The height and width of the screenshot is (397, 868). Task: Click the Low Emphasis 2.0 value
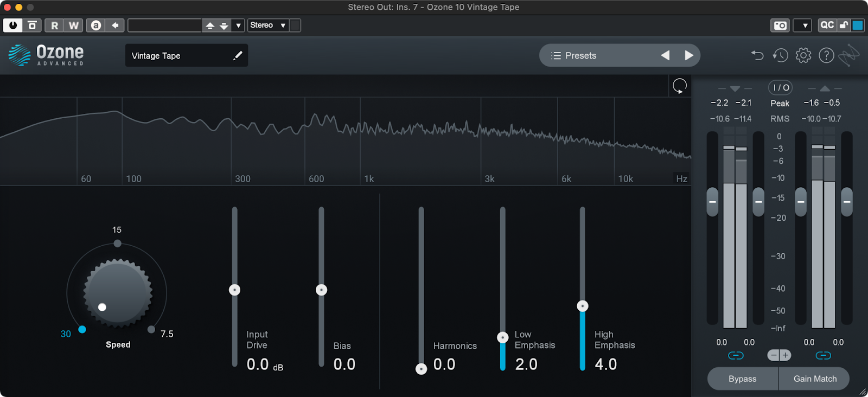[526, 364]
